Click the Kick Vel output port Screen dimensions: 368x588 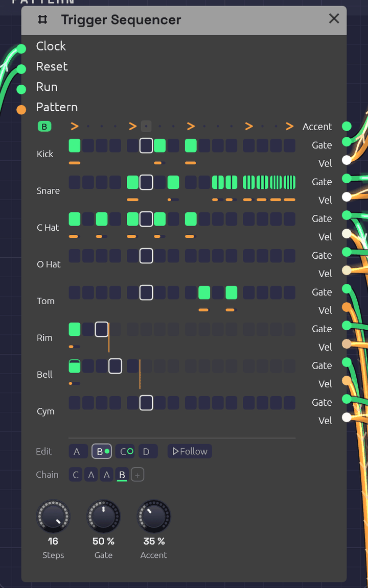coord(347,160)
